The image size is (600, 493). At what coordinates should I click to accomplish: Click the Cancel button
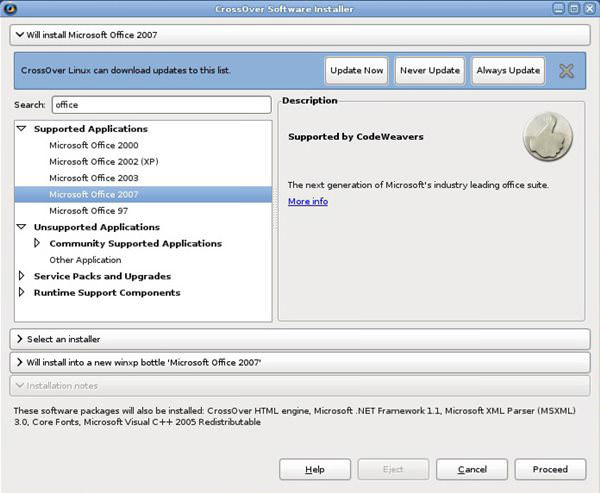point(472,469)
